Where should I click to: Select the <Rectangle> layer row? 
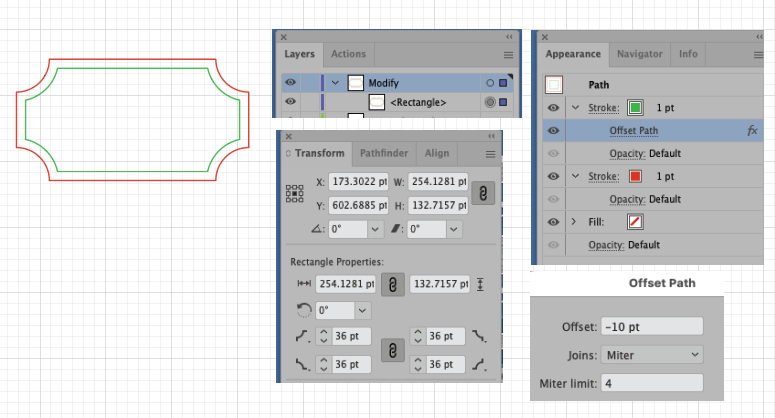point(397,102)
